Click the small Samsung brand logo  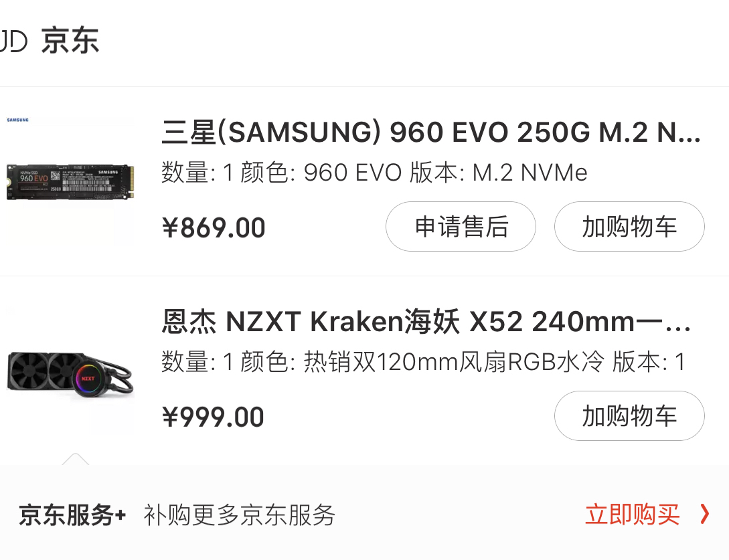click(17, 120)
